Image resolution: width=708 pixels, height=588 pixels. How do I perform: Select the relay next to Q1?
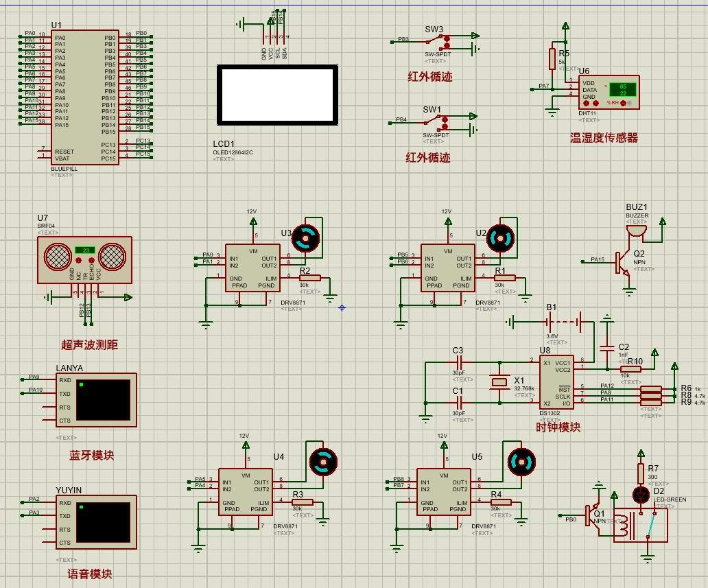click(640, 526)
